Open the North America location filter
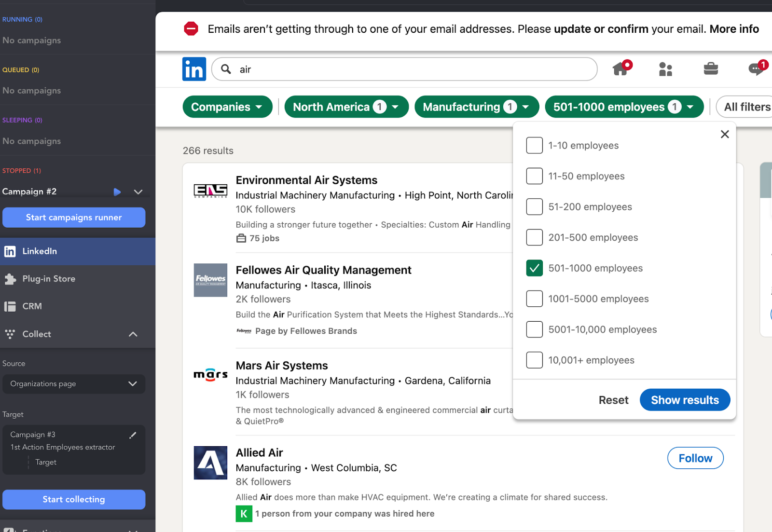 click(x=346, y=107)
